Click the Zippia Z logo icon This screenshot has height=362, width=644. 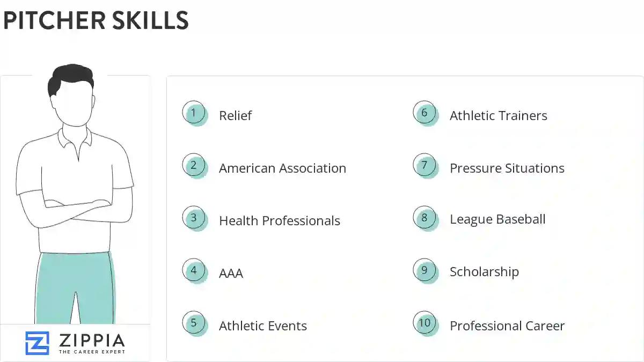[x=37, y=343]
